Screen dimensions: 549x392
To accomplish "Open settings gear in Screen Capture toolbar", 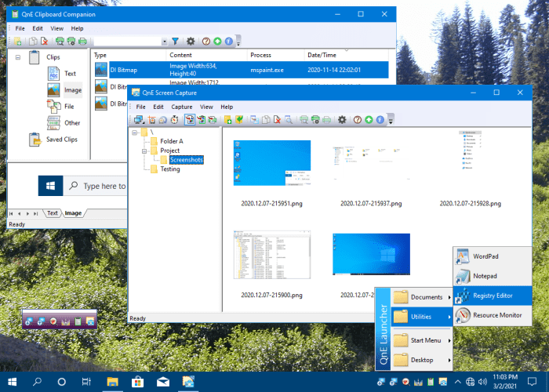I will [x=341, y=120].
